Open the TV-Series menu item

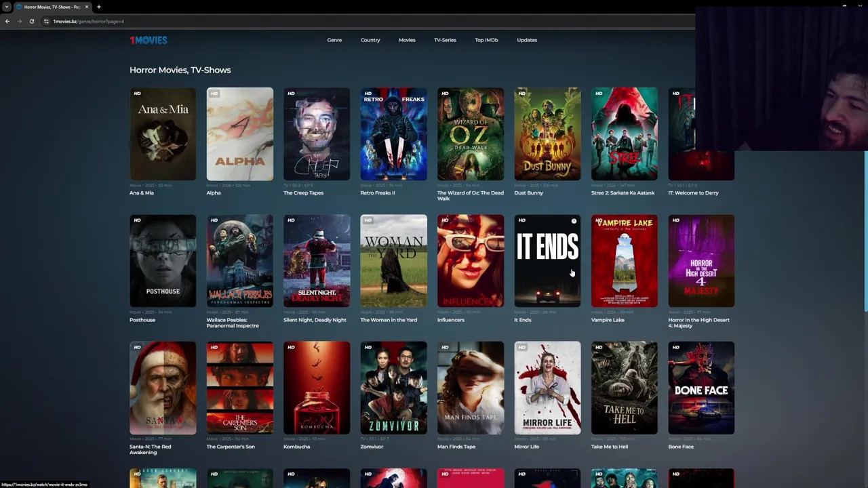[x=445, y=40]
